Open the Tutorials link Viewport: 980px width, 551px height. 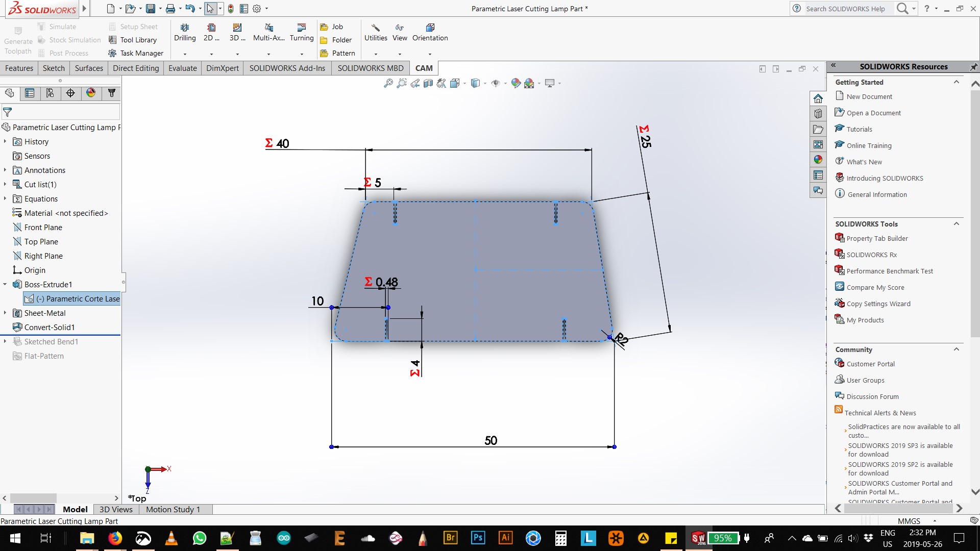[x=859, y=129]
